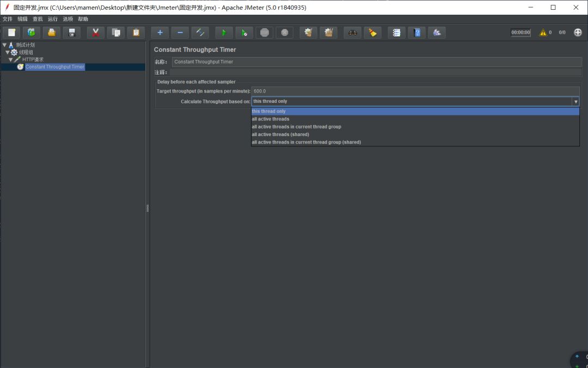Collapse the HTTP请求 tree node
This screenshot has height=368, width=588.
point(10,60)
